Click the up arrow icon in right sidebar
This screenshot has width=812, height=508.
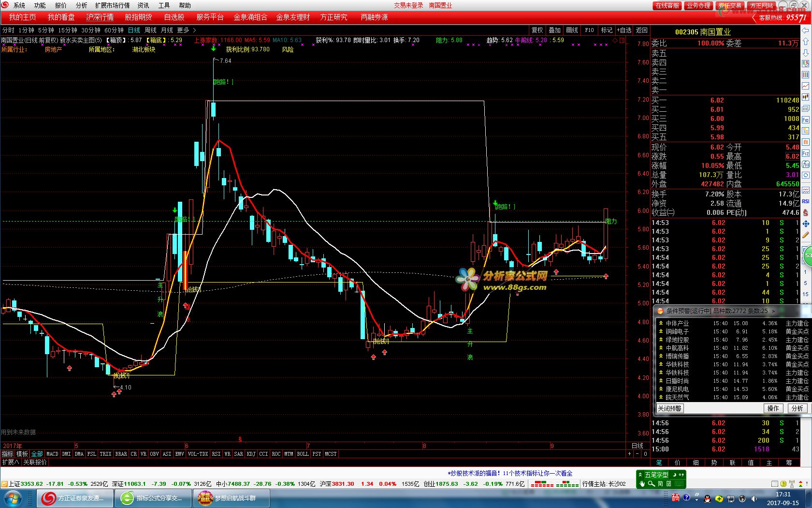(806, 42)
